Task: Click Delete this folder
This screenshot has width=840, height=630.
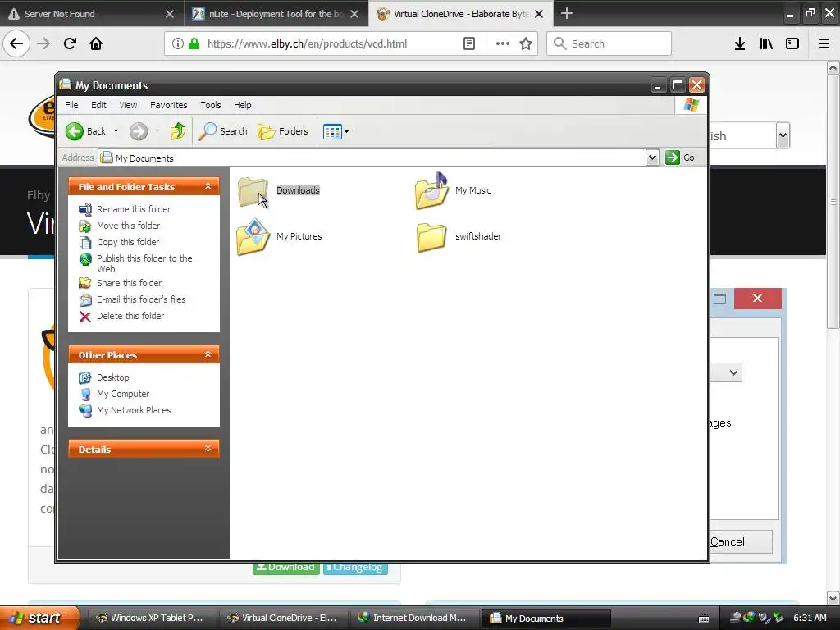Action: coord(130,316)
